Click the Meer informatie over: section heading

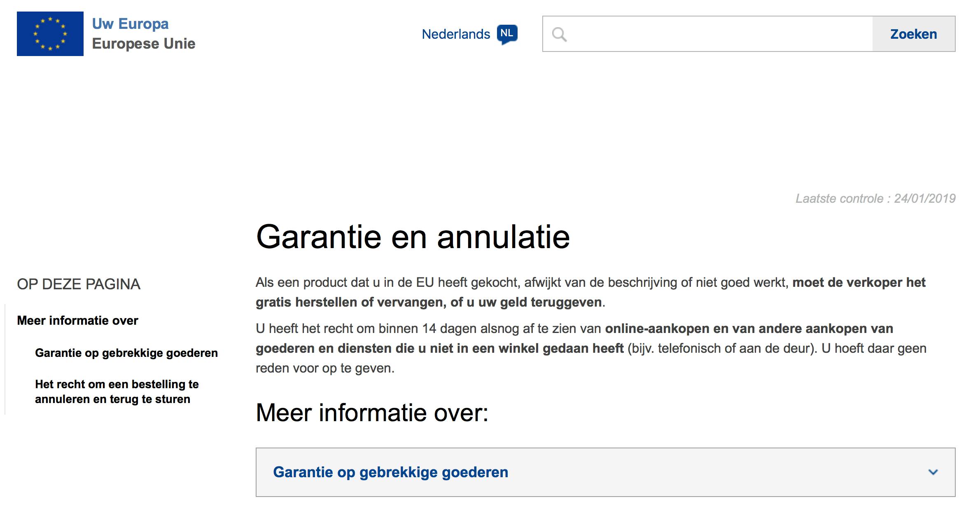371,413
